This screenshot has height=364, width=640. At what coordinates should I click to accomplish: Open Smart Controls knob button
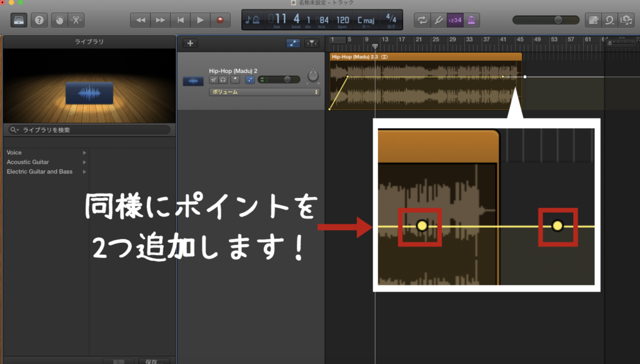(60, 20)
